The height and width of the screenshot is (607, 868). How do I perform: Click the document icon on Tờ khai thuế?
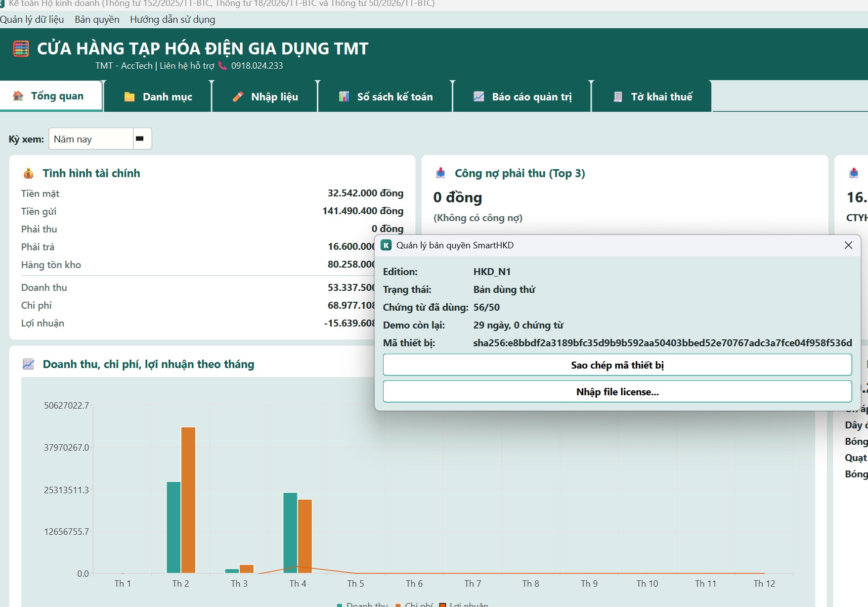point(618,97)
